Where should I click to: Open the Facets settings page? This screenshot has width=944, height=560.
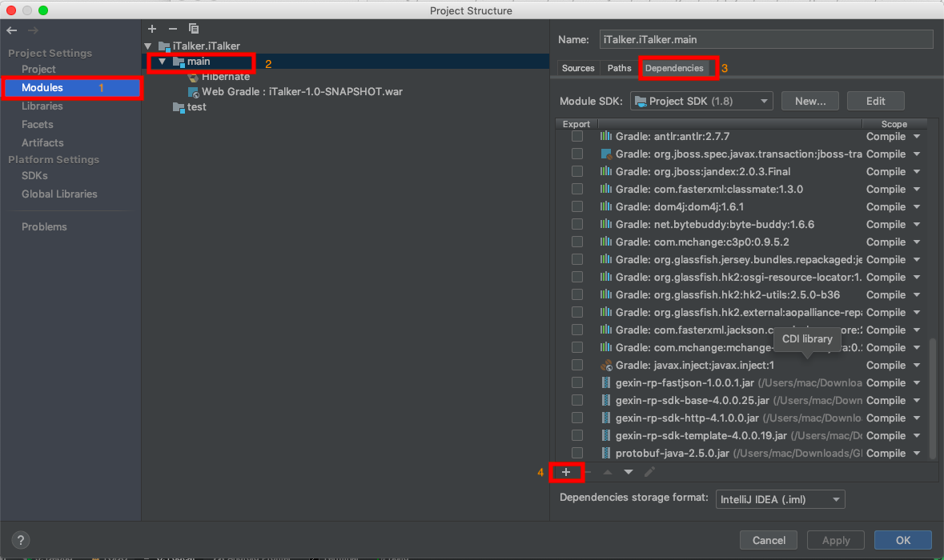tap(38, 125)
